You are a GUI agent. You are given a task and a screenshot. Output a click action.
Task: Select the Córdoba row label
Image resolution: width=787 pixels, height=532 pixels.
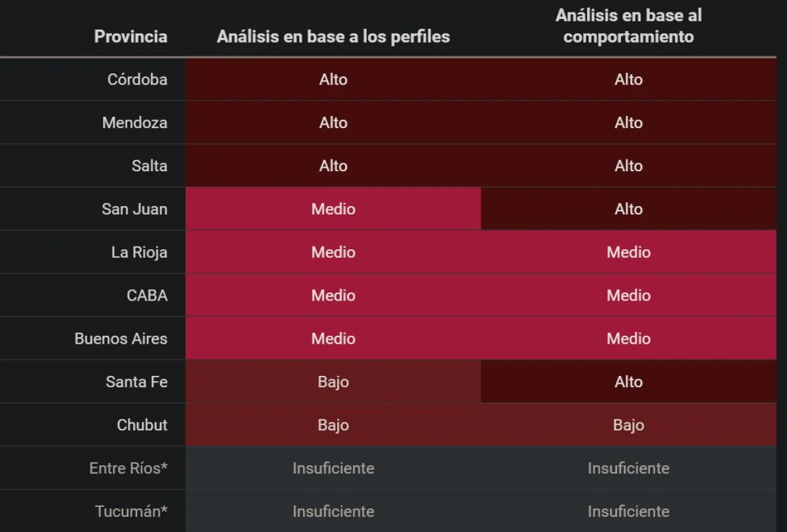click(137, 79)
